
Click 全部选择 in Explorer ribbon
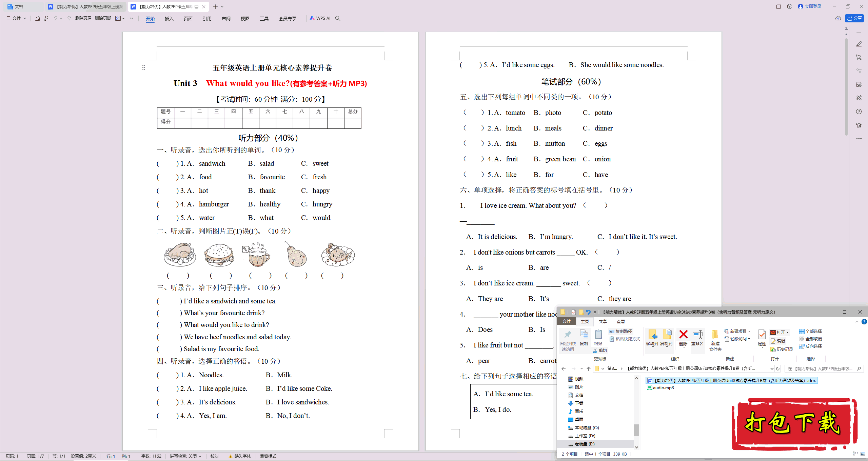point(810,331)
